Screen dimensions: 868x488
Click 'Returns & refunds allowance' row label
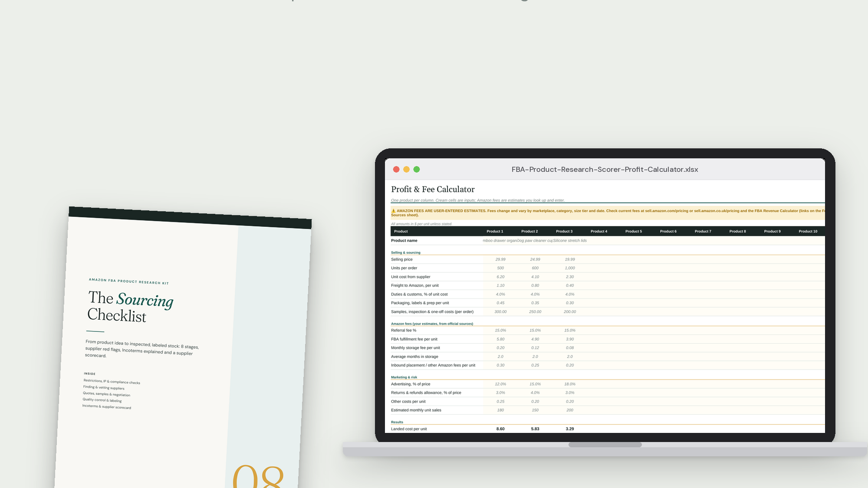(x=426, y=393)
